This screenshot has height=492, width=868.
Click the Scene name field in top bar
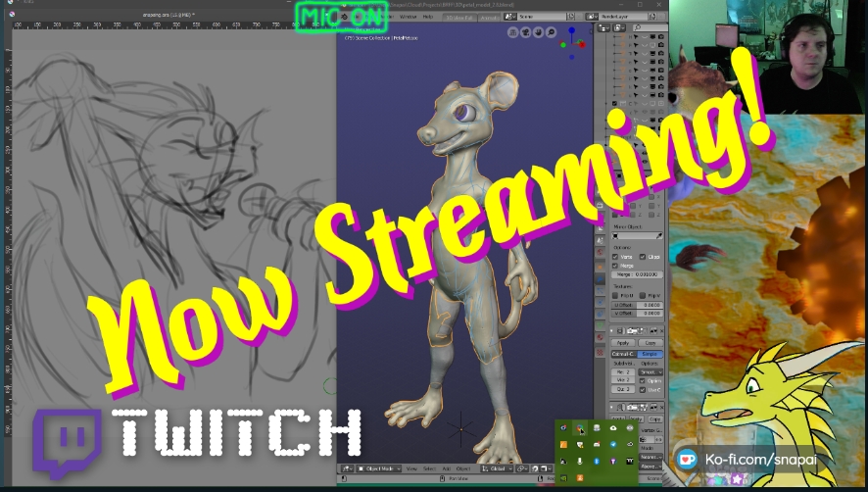click(542, 17)
